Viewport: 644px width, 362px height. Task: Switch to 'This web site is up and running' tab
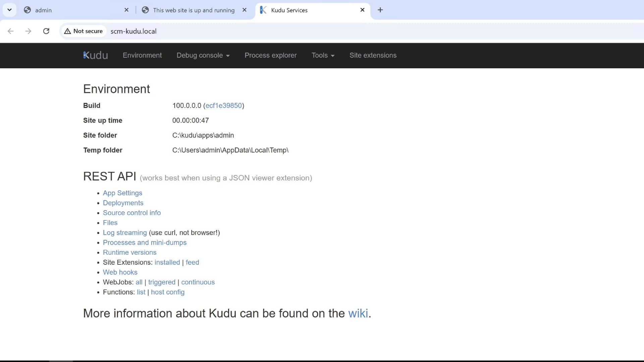click(194, 10)
